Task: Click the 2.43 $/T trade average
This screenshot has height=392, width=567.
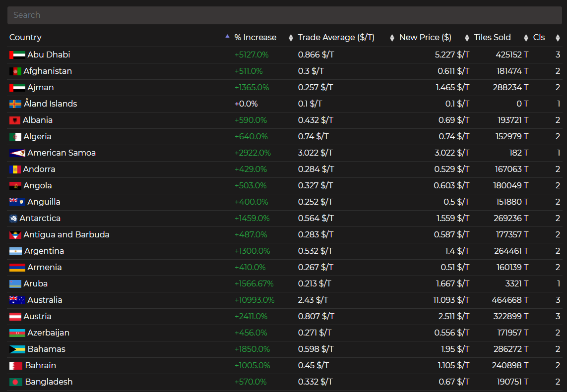Action: point(313,300)
